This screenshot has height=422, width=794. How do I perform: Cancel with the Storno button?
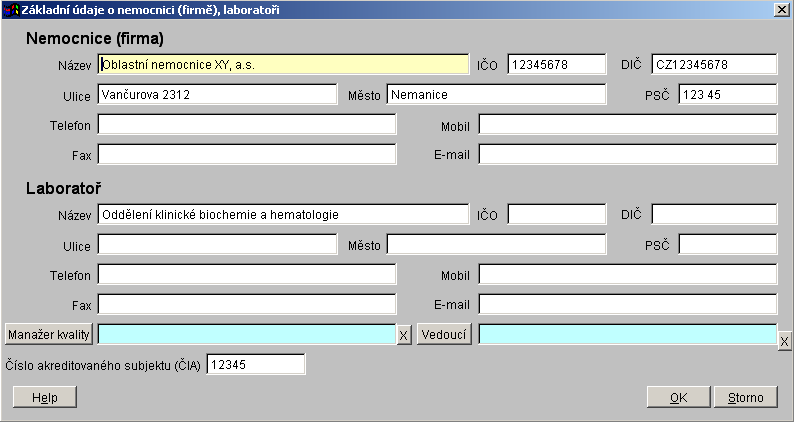pos(745,397)
